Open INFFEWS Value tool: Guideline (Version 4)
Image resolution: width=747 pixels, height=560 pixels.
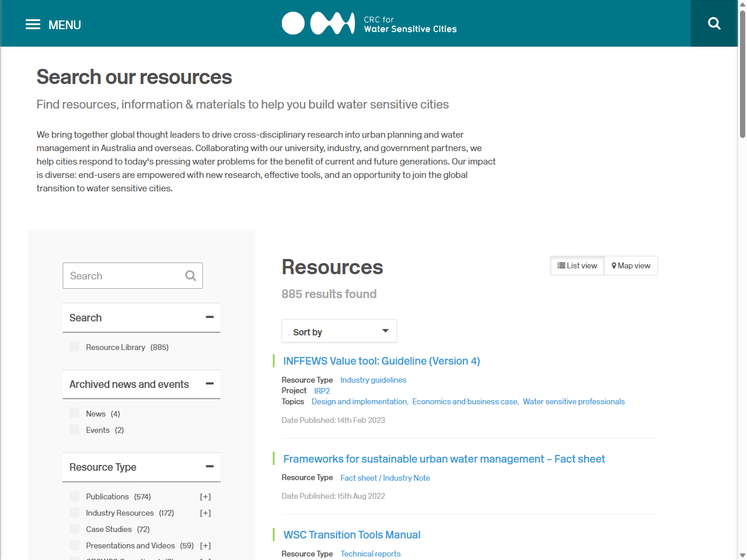coord(382,361)
